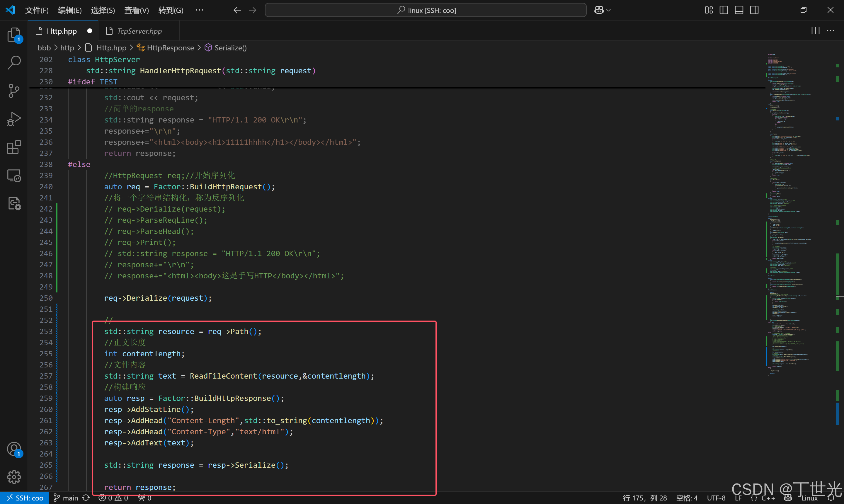Click the HttpResponse breadcrumb item
The image size is (844, 504).
170,48
